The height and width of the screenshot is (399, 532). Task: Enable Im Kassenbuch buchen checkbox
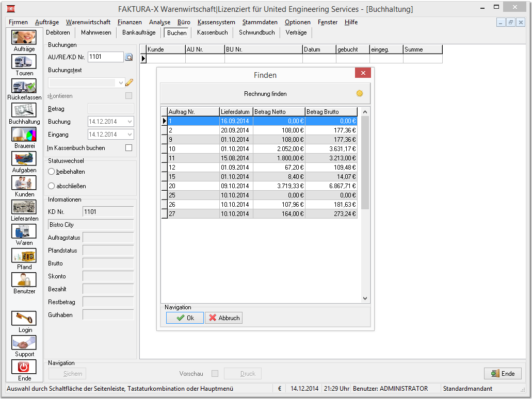[128, 148]
